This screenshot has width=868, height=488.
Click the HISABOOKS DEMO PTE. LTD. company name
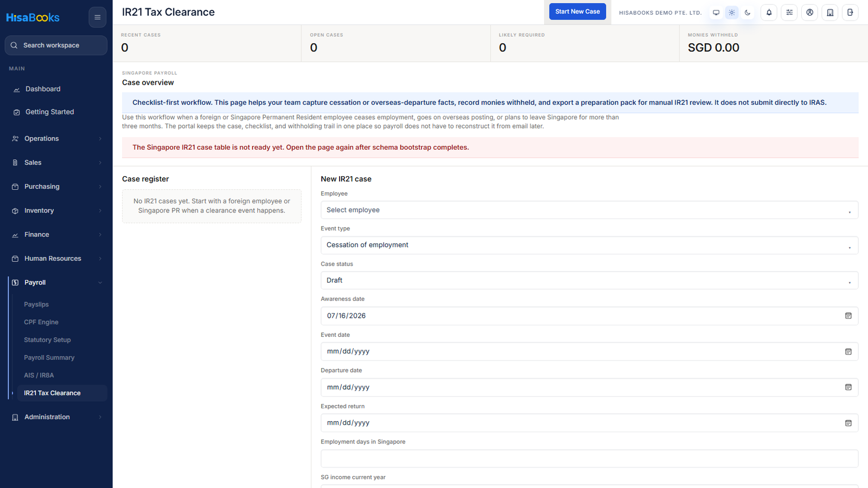click(660, 12)
